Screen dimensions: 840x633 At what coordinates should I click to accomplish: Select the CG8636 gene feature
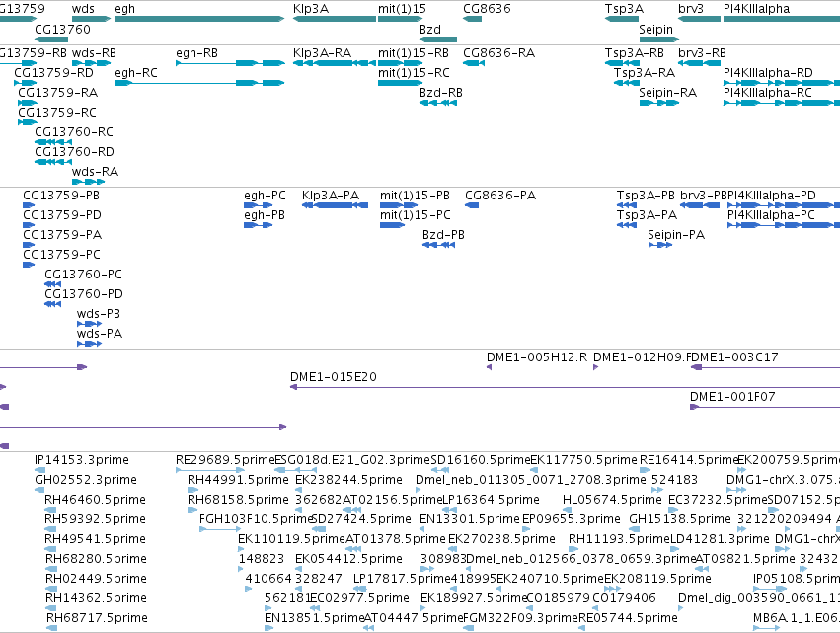click(473, 19)
